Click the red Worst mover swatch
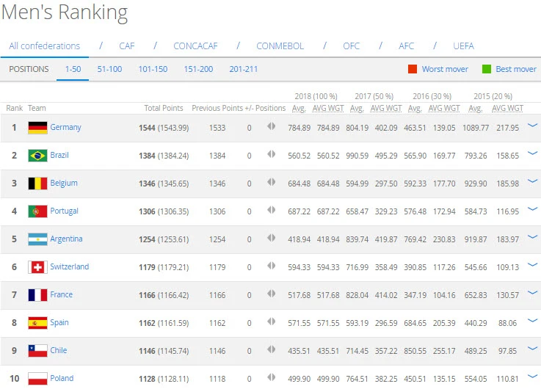 [x=413, y=69]
